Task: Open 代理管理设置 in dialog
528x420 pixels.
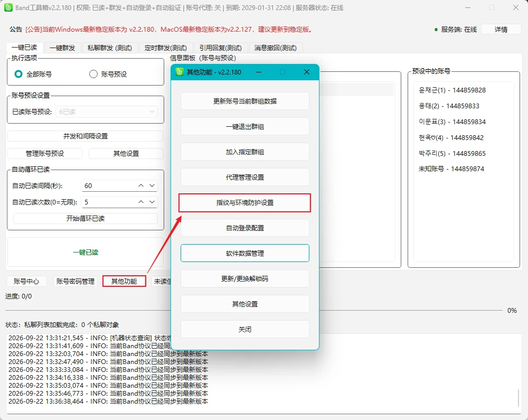Action: 245,177
